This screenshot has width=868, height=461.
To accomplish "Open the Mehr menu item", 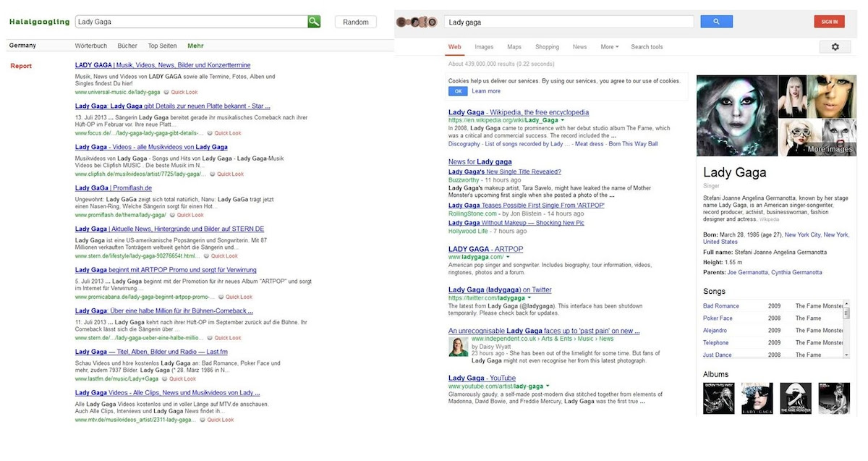I will pos(195,46).
